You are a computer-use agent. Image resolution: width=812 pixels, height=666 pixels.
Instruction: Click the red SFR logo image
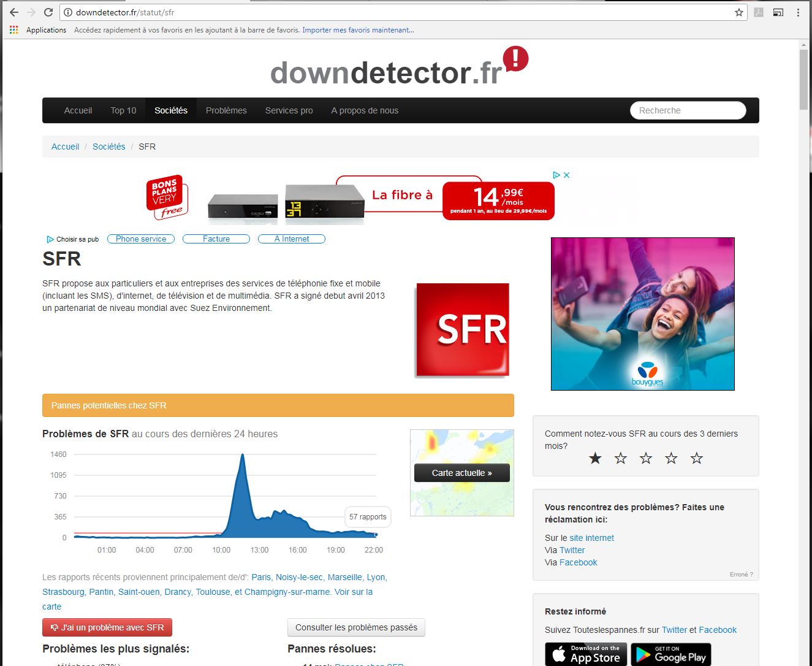[463, 329]
